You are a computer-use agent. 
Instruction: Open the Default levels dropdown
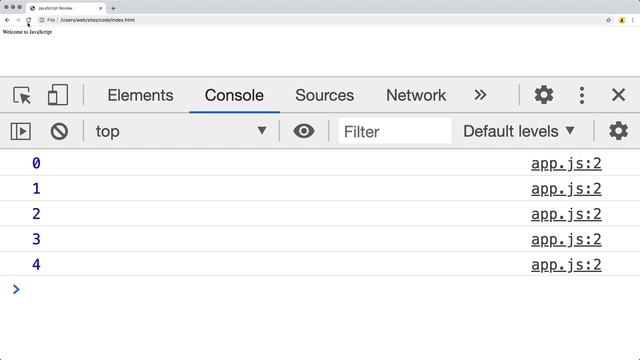519,131
